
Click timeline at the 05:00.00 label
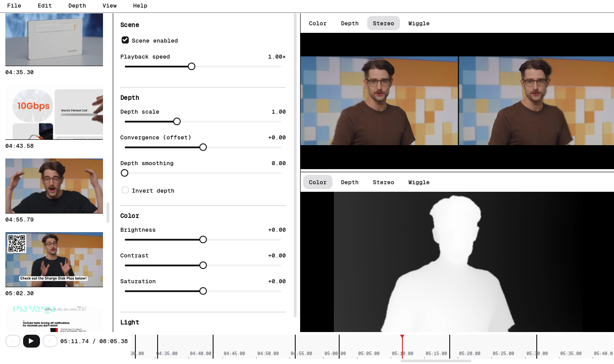click(335, 354)
